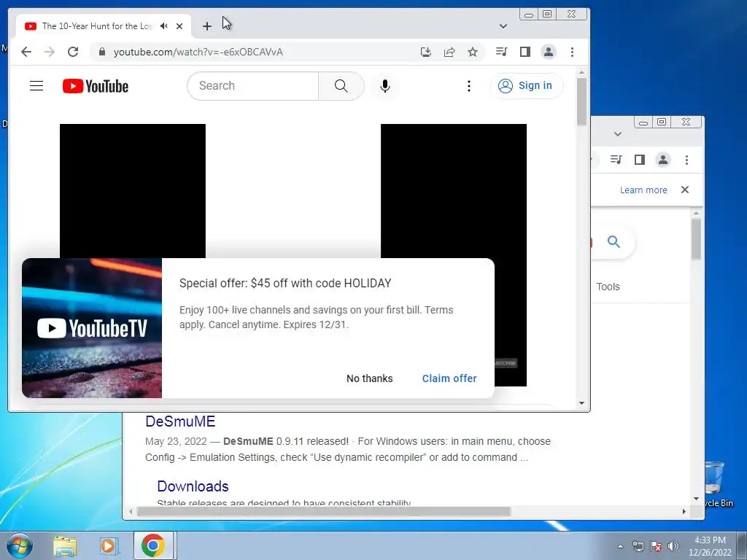Expand tab search chevron in the YouTube window
The width and height of the screenshot is (747, 560).
503,26
